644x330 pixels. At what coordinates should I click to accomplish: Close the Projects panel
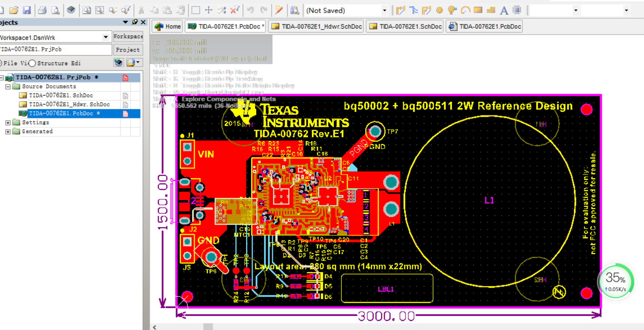click(x=143, y=22)
